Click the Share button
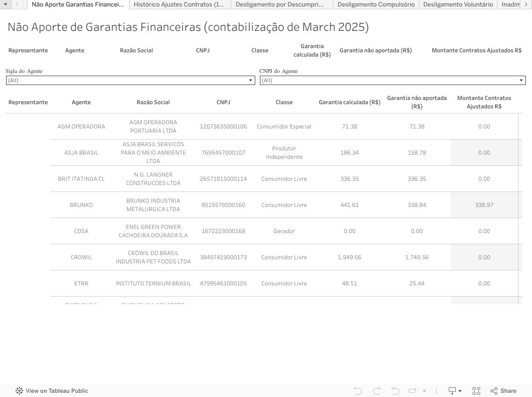 pos(503,390)
